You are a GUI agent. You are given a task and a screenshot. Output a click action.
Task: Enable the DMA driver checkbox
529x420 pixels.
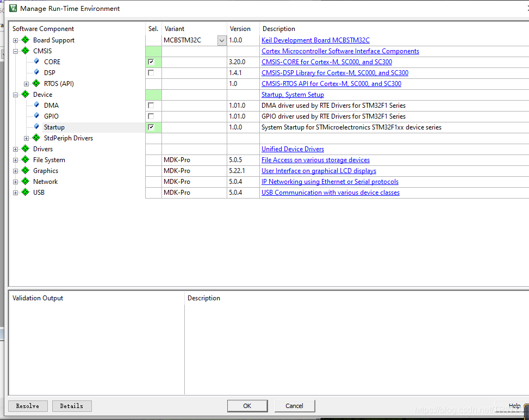click(151, 106)
